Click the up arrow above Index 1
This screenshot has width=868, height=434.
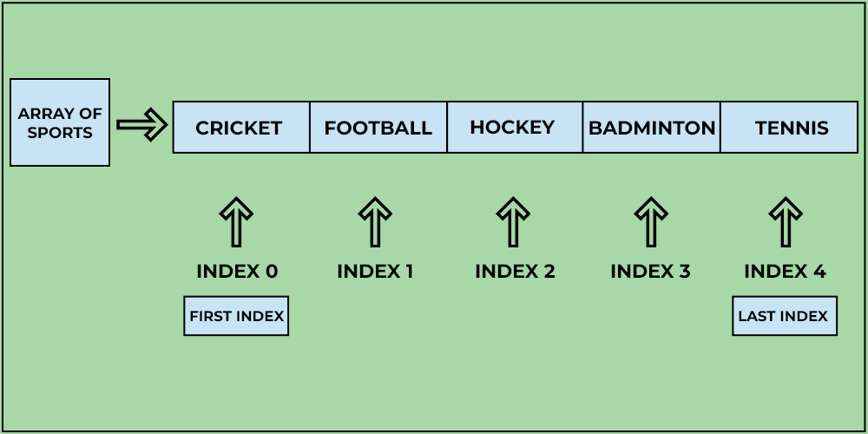click(x=375, y=222)
